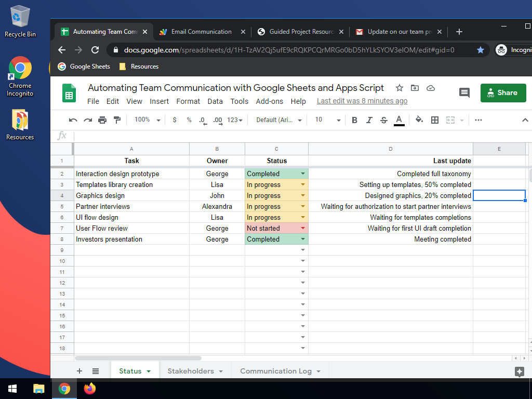The width and height of the screenshot is (532, 399).
Task: Star the spreadsheet document
Action: pos(399,88)
